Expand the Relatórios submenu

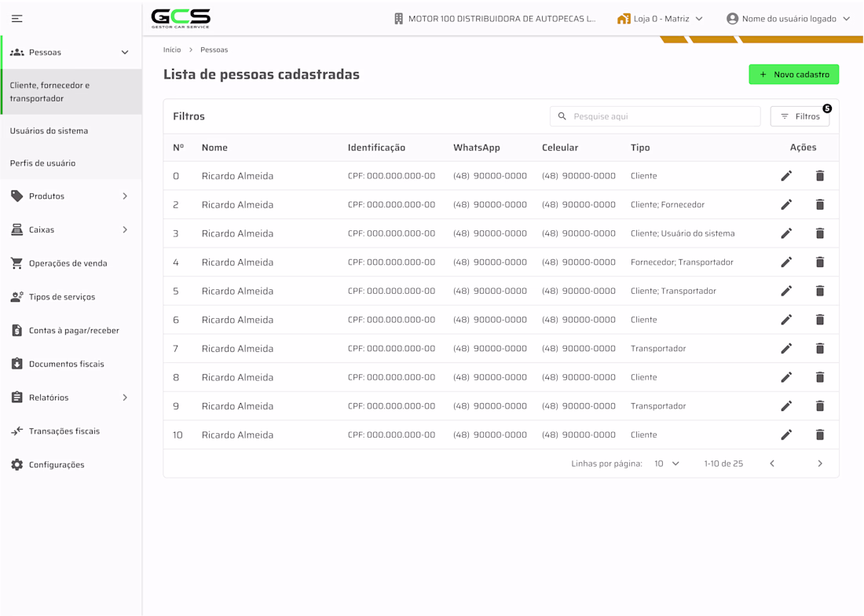pyautogui.click(x=125, y=398)
